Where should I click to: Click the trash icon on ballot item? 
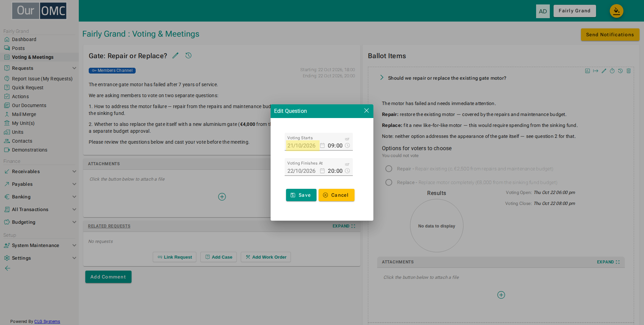[629, 71]
